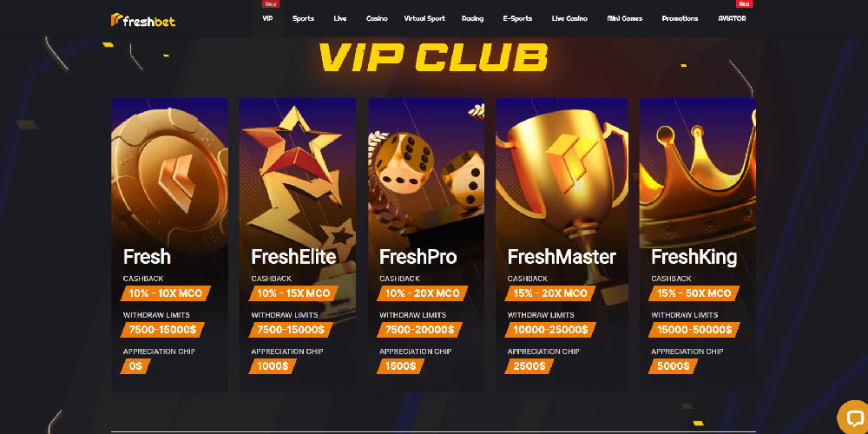Select the Casino menu item
Viewport: 868px width, 434px height.
click(x=377, y=18)
